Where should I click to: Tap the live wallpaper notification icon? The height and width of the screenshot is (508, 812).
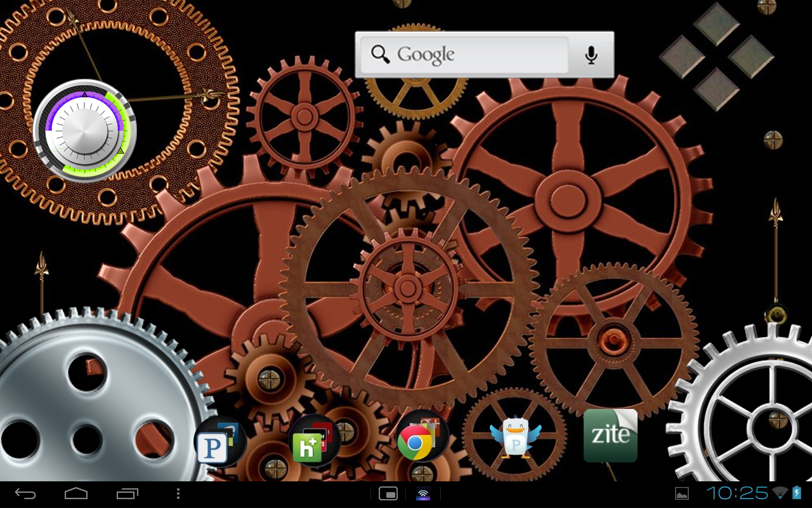[424, 493]
